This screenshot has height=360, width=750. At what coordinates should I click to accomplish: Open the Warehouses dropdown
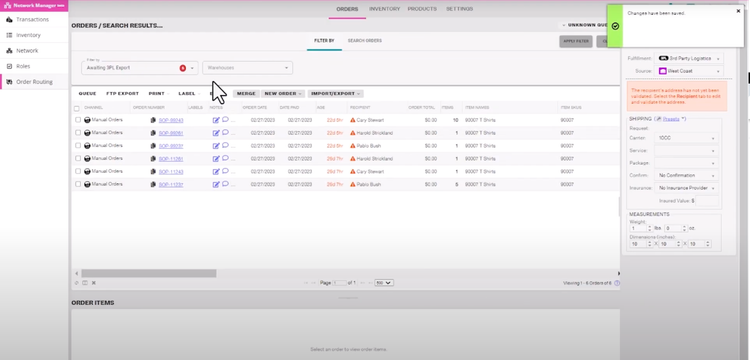tap(247, 68)
